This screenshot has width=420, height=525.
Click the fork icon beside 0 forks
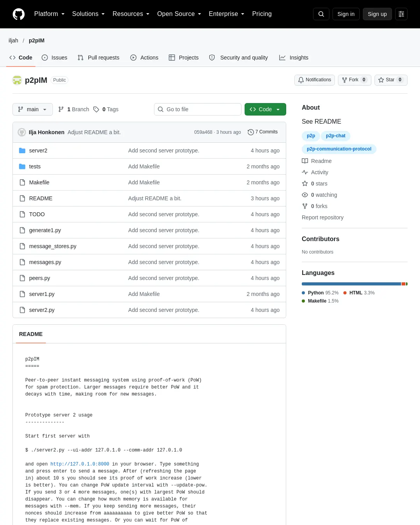click(x=305, y=206)
